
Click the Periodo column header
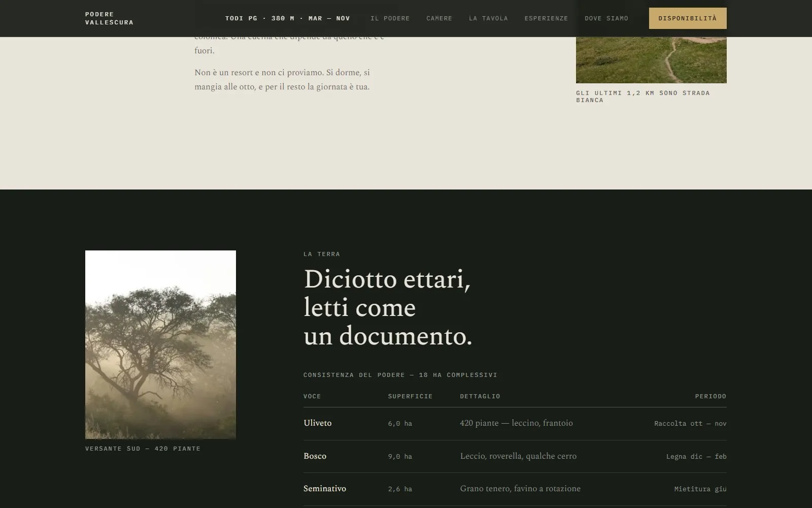pyautogui.click(x=710, y=396)
